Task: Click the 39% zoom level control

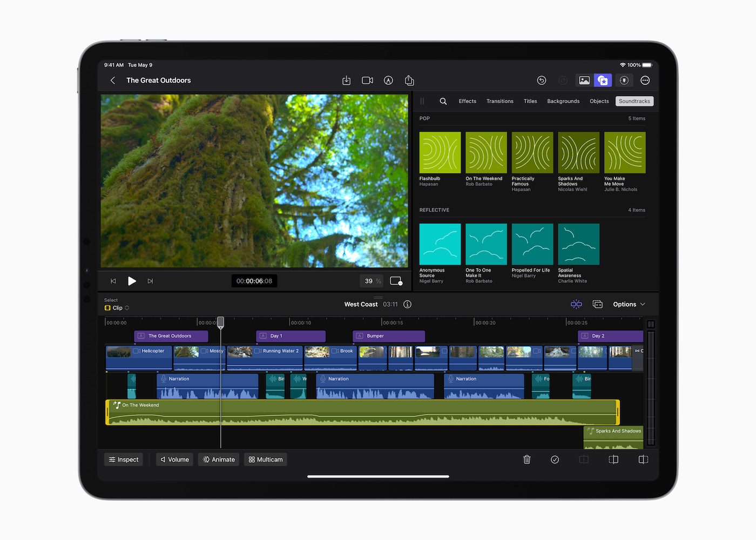Action: click(370, 281)
